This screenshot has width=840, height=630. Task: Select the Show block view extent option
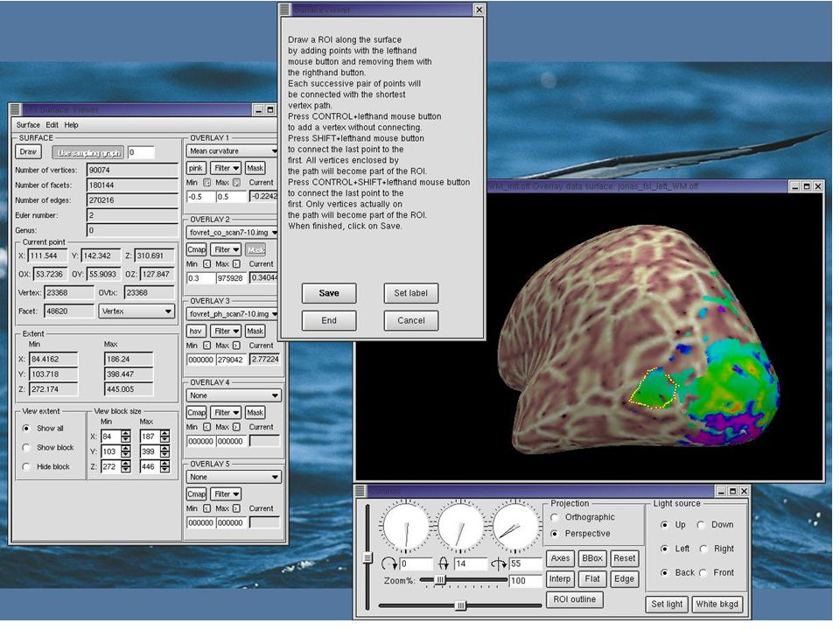pos(25,447)
